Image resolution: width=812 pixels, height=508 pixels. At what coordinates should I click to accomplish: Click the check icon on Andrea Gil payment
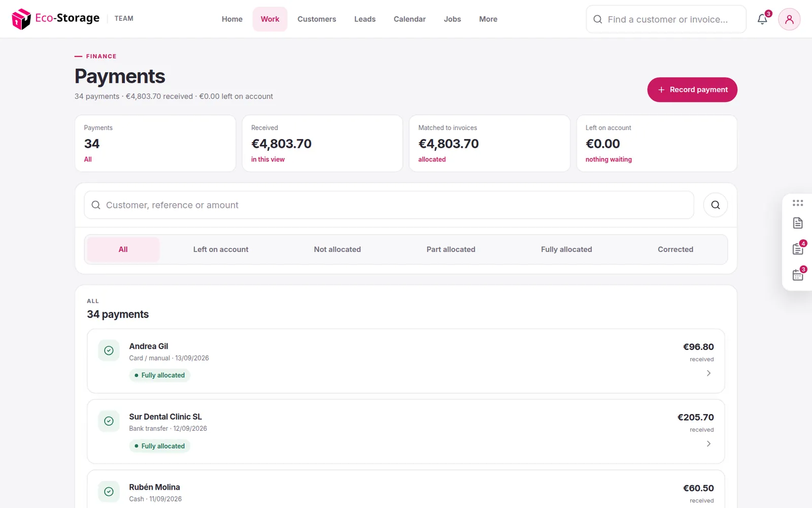(x=109, y=351)
